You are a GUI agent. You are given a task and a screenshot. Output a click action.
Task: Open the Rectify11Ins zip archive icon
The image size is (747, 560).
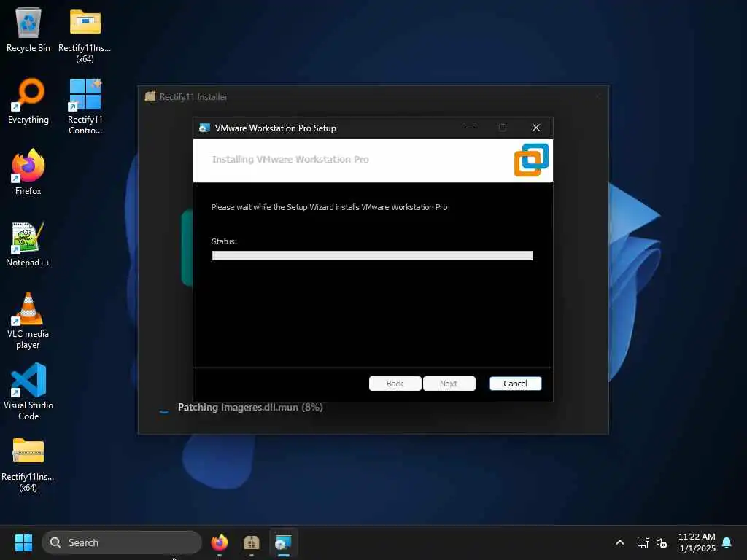coord(28,464)
